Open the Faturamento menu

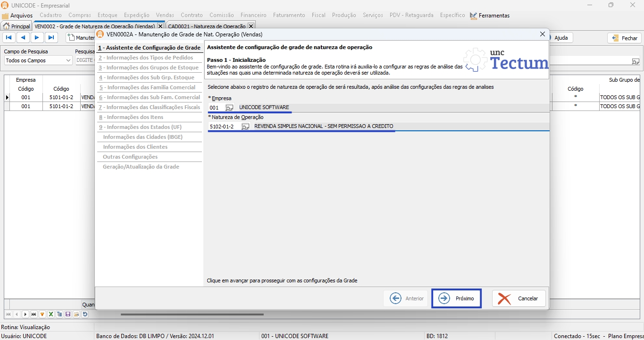click(289, 16)
